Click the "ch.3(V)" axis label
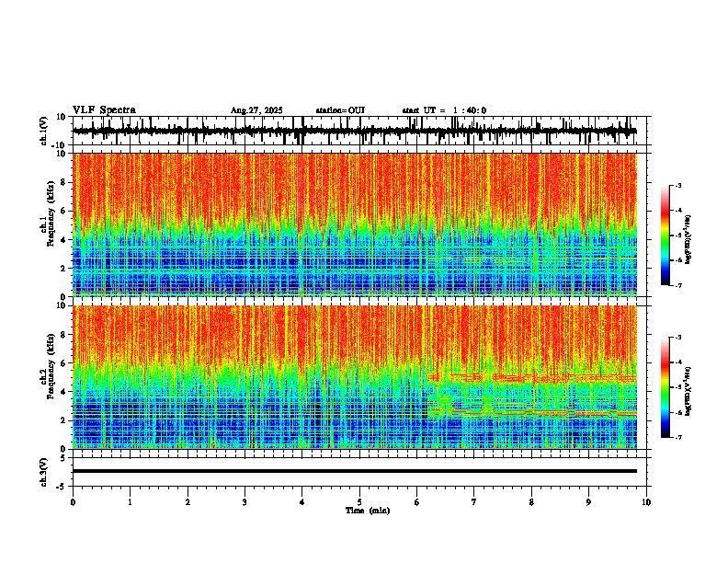 (x=44, y=472)
